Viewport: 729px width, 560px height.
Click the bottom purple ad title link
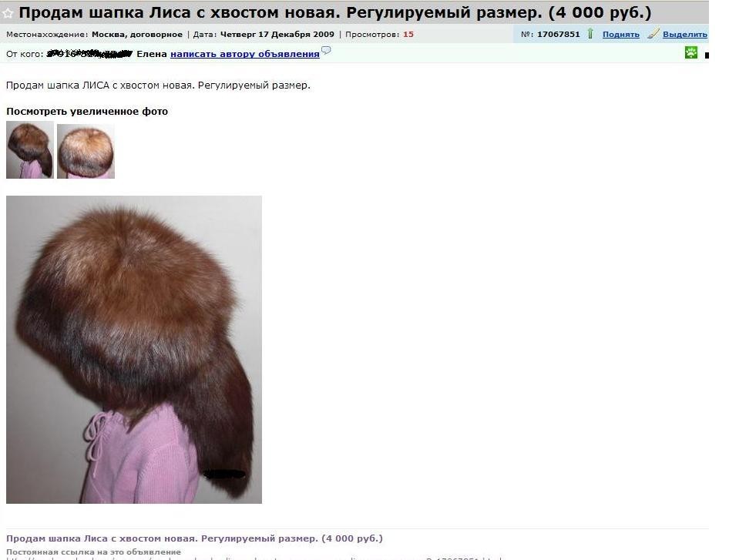pos(194,538)
